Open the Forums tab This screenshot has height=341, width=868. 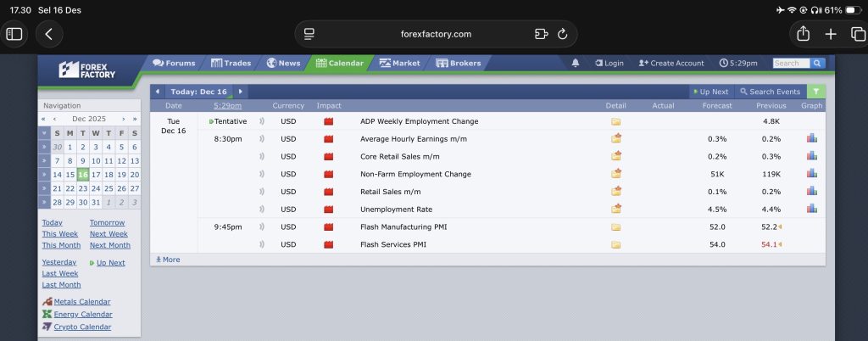(174, 63)
